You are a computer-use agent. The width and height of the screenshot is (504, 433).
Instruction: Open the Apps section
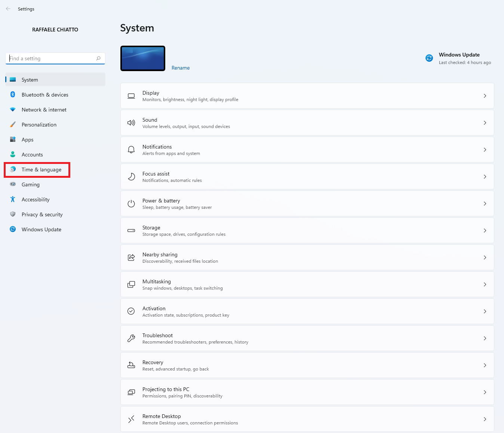55,140
